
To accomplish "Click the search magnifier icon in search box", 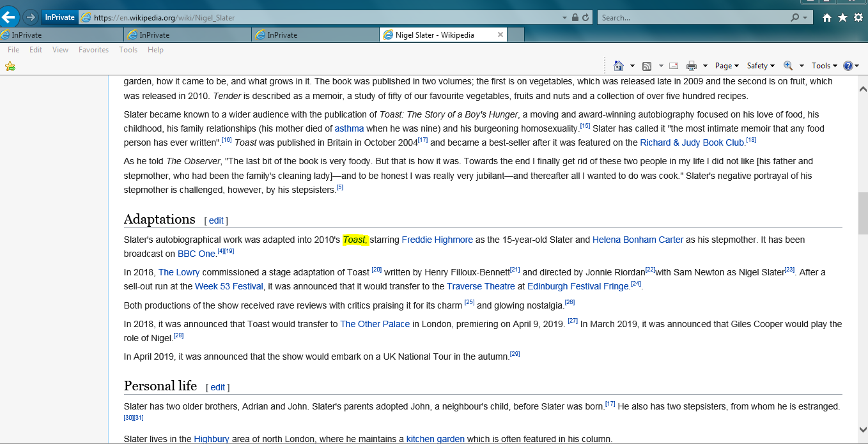I will click(794, 18).
